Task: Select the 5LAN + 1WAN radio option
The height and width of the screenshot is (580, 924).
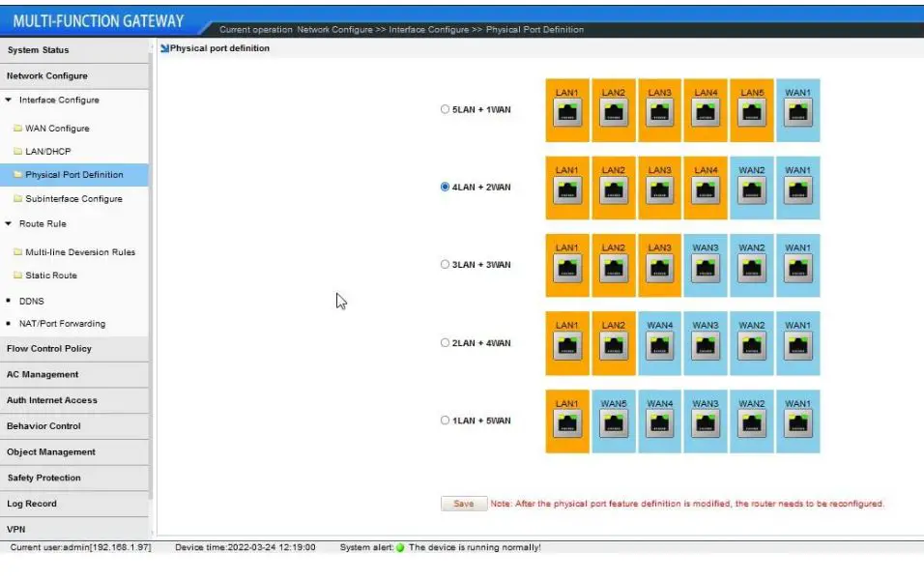Action: (x=445, y=109)
